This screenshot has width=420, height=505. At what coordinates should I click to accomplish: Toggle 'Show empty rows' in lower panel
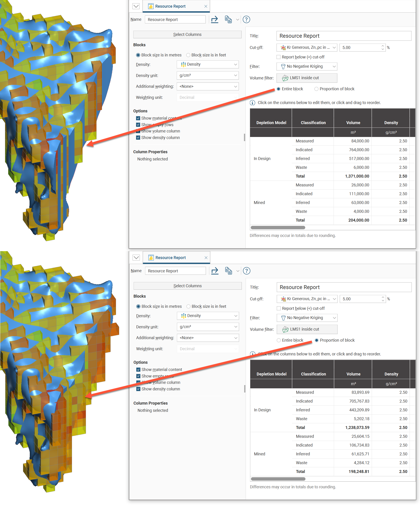138,376
